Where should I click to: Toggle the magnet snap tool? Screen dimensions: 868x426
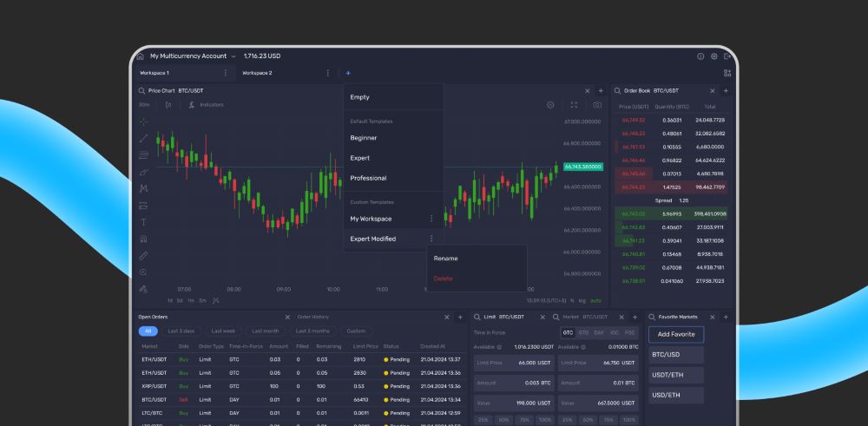click(x=144, y=239)
